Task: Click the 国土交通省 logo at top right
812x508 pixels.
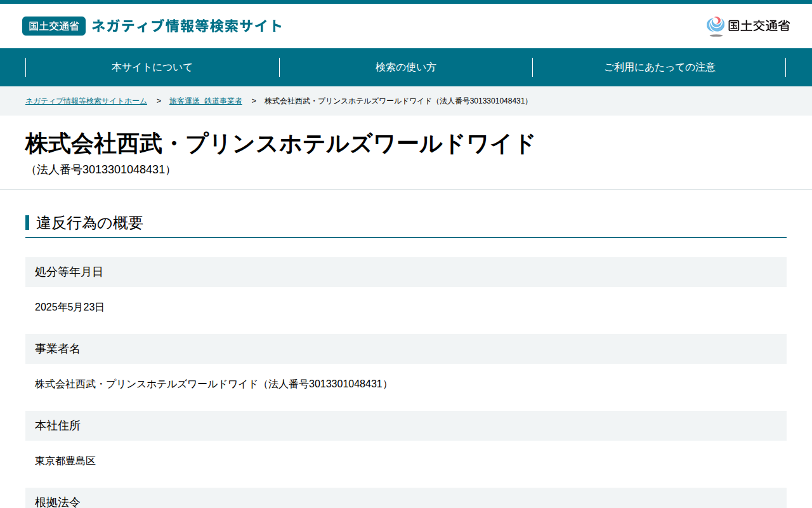Action: [x=748, y=26]
